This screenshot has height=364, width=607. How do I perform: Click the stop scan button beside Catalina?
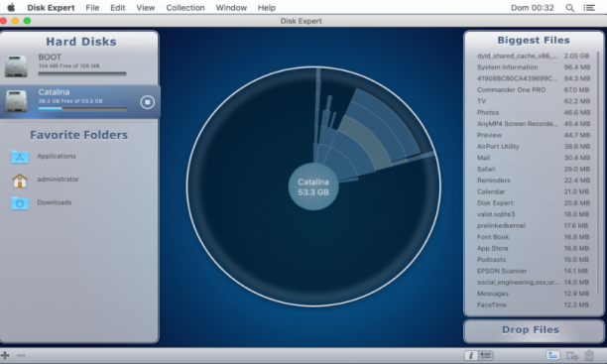(147, 102)
